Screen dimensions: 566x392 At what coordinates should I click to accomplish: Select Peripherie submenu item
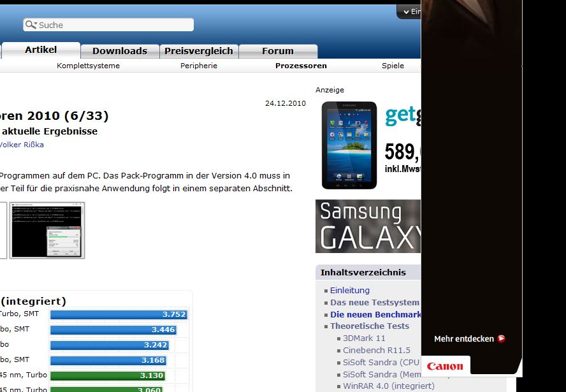(199, 66)
